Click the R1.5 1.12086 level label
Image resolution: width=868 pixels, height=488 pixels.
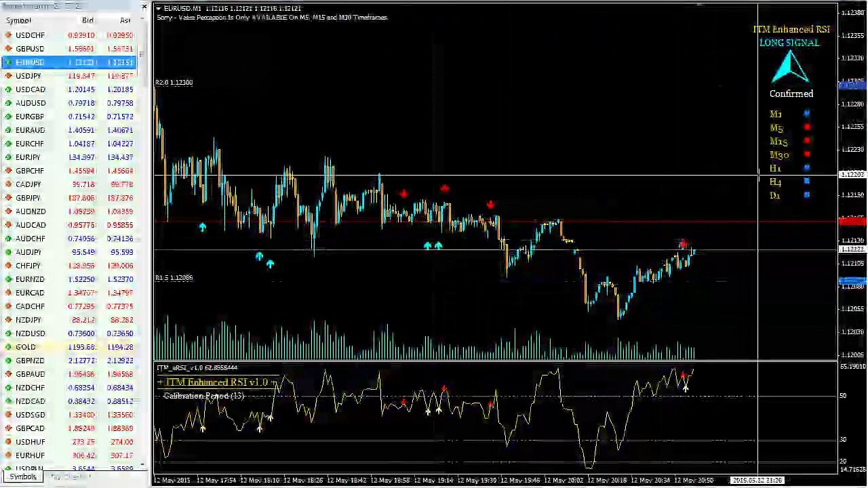(174, 278)
